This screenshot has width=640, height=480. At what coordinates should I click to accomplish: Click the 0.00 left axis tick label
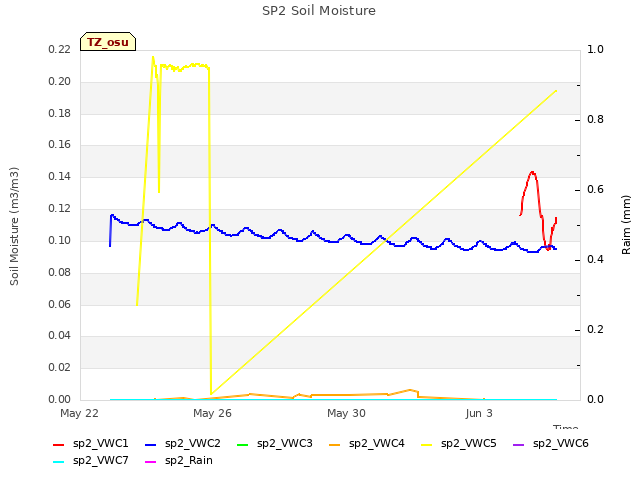[60, 399]
